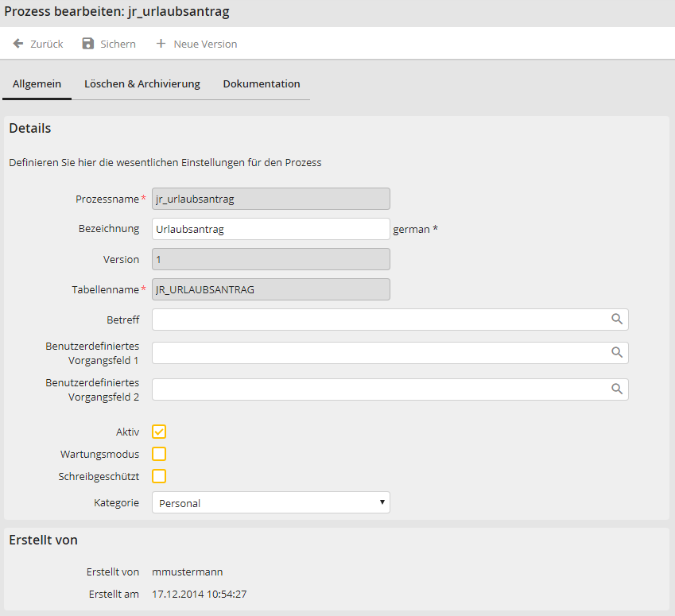Click the plus icon for Neue Version
The width and height of the screenshot is (675, 616).
(161, 44)
